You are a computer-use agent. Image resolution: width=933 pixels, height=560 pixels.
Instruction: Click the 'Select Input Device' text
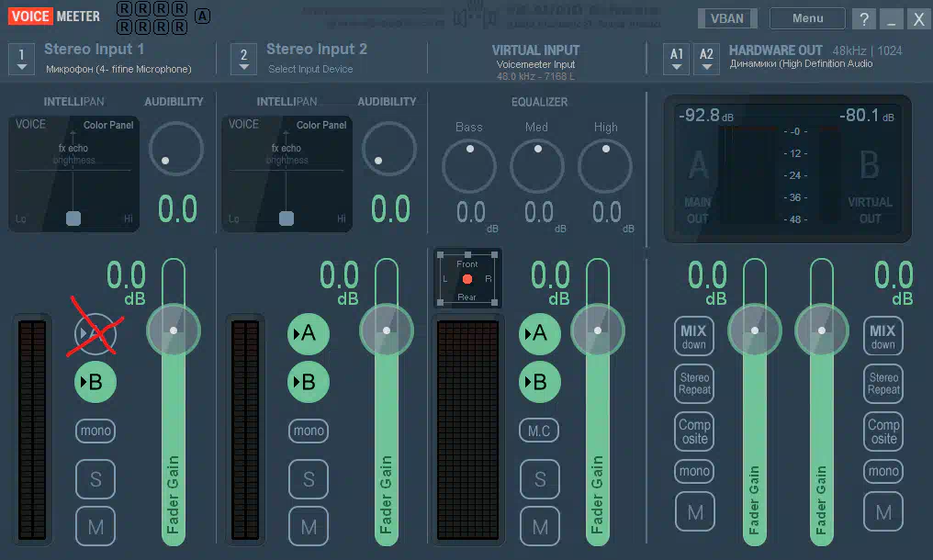point(310,69)
